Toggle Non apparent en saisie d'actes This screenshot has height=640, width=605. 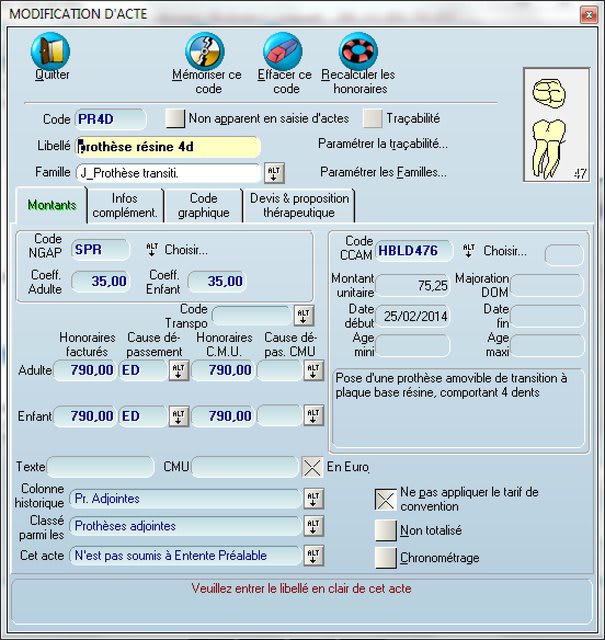click(175, 118)
